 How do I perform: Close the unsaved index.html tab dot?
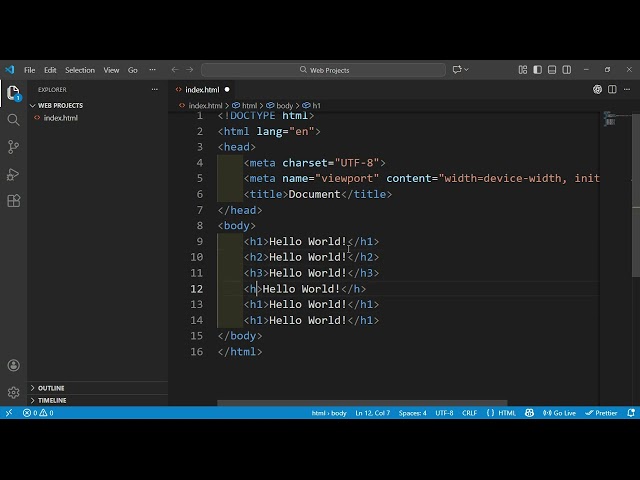[x=227, y=89]
